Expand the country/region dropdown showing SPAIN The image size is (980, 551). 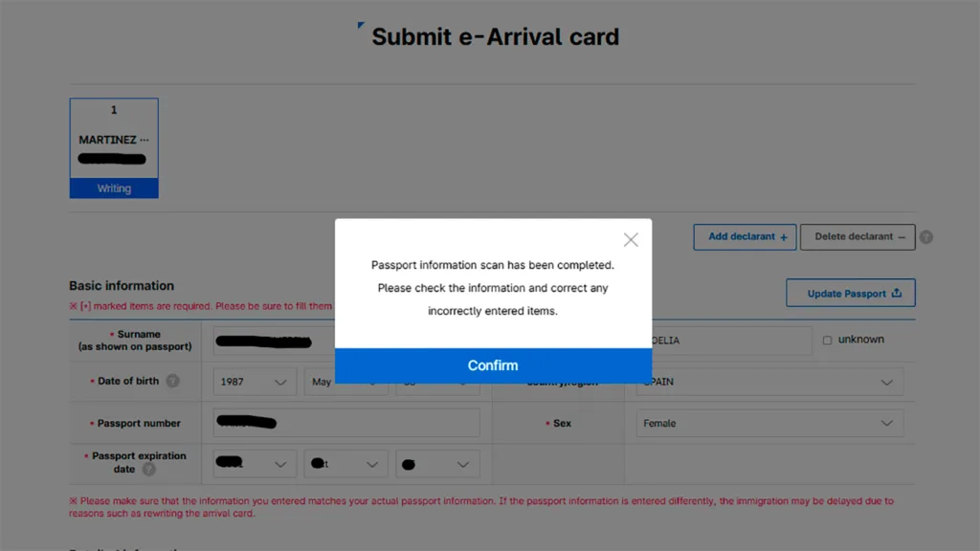point(768,382)
